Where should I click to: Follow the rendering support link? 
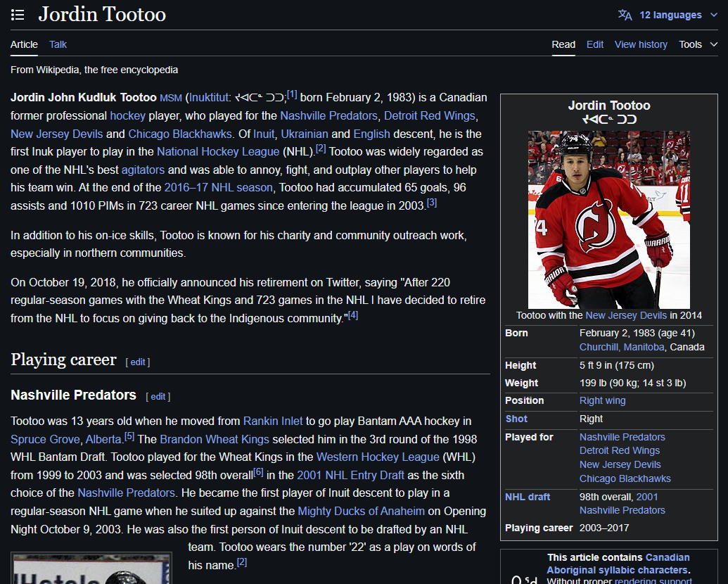pos(653,580)
